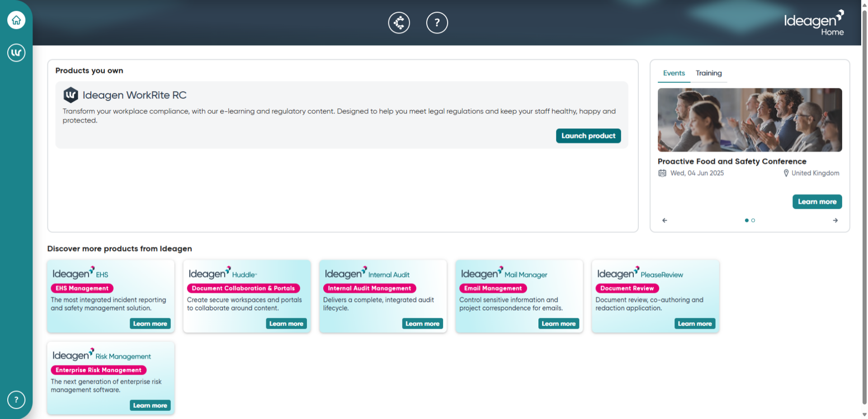This screenshot has width=868, height=419.
Task: Click the calendar icon beside event date
Action: click(x=662, y=173)
